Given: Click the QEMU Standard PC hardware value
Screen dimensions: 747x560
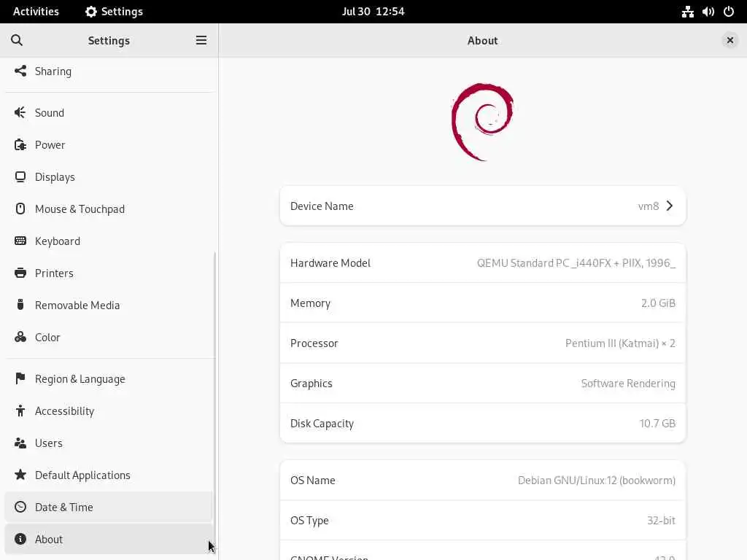Looking at the screenshot, I should pos(576,262).
